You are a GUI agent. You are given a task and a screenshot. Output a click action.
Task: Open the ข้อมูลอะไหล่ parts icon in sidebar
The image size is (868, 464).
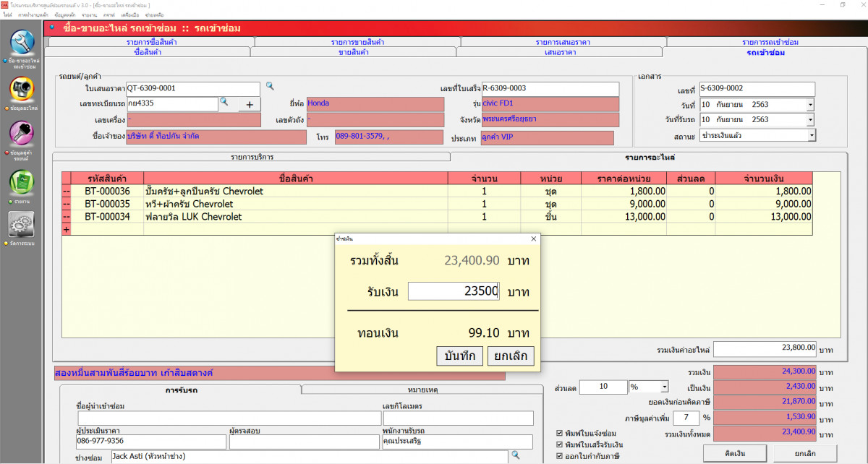pyautogui.click(x=22, y=90)
